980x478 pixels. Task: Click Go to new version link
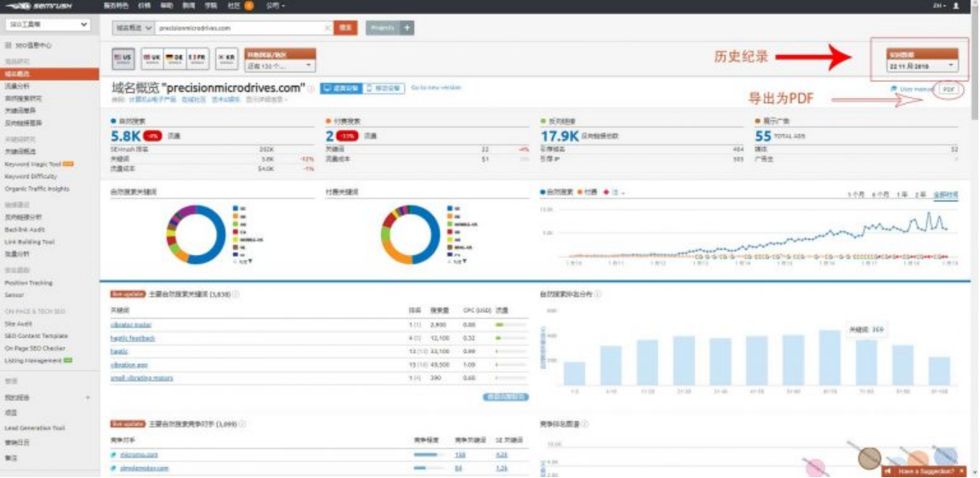[436, 88]
